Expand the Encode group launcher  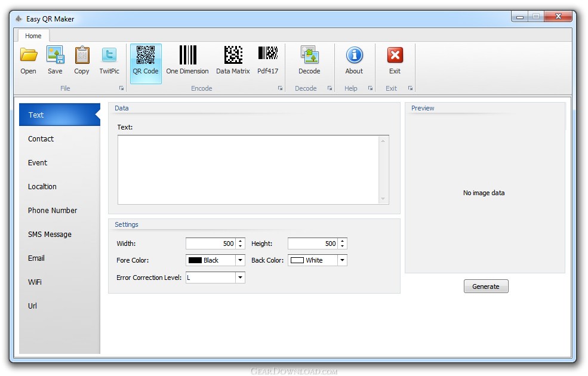[x=280, y=88]
